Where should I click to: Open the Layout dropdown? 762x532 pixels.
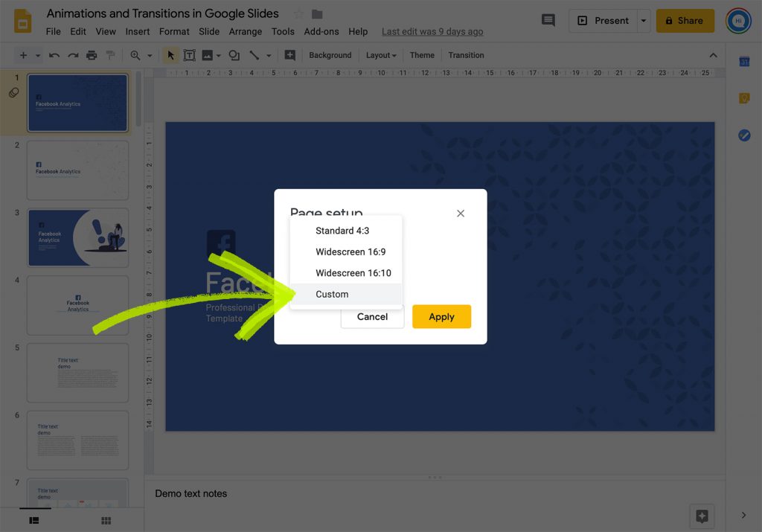(x=381, y=55)
